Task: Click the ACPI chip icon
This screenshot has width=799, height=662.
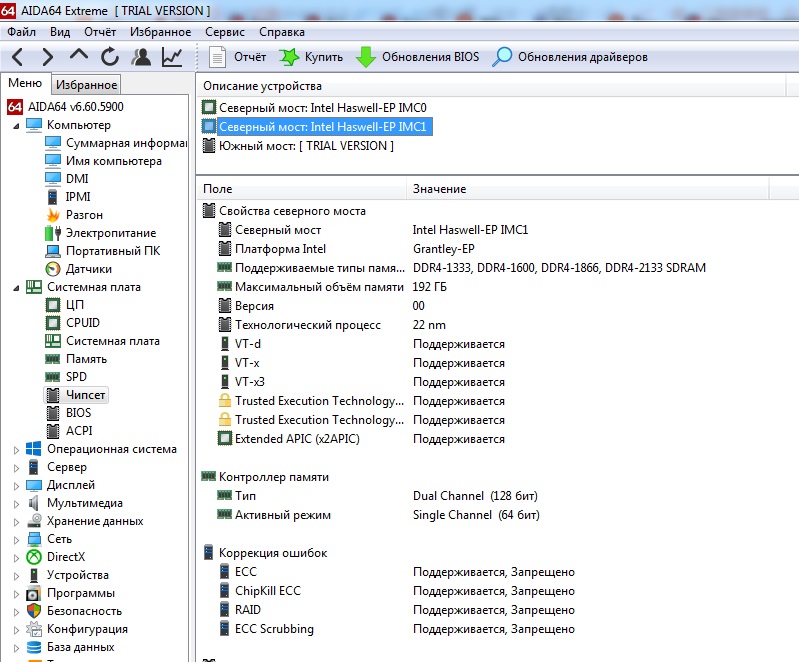Action: [52, 431]
